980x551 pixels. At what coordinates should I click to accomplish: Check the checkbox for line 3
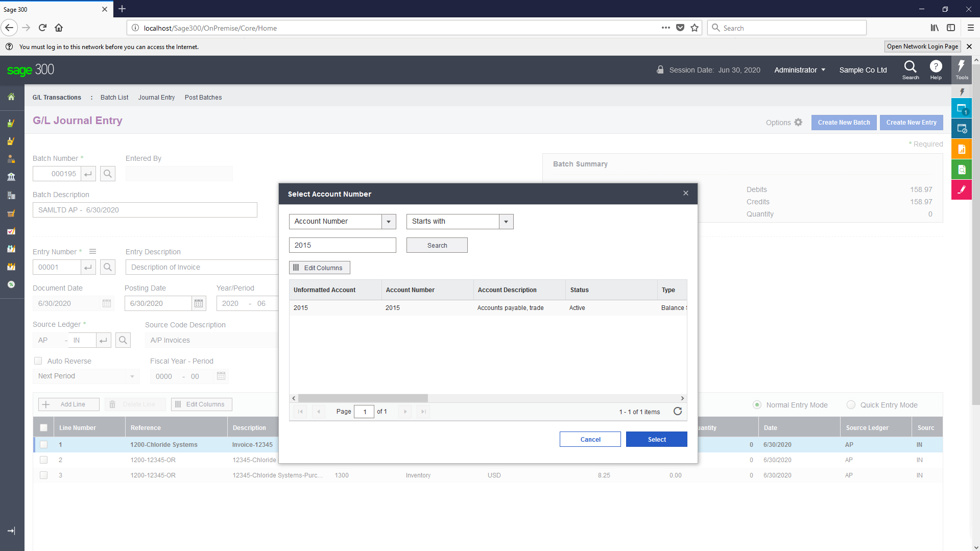tap(44, 475)
